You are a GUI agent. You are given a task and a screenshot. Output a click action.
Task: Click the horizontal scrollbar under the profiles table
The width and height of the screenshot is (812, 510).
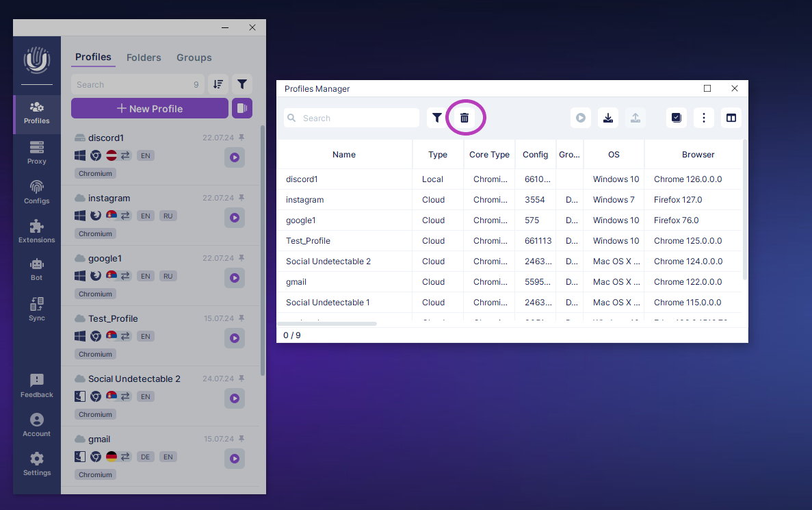pyautogui.click(x=327, y=323)
